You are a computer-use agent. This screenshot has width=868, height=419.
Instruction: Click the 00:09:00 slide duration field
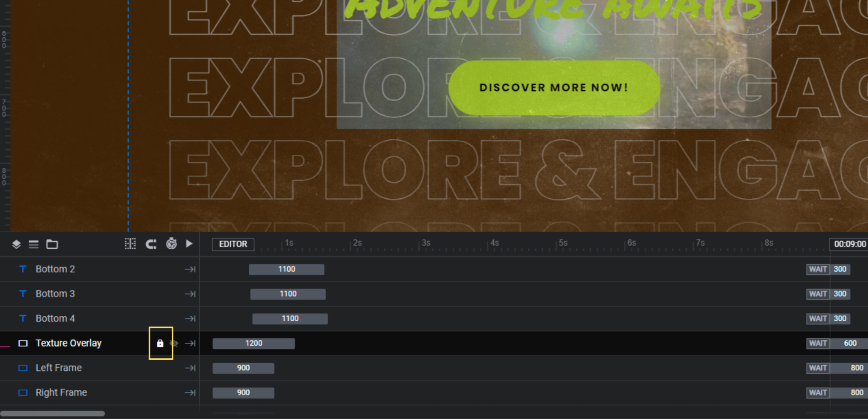pos(849,244)
